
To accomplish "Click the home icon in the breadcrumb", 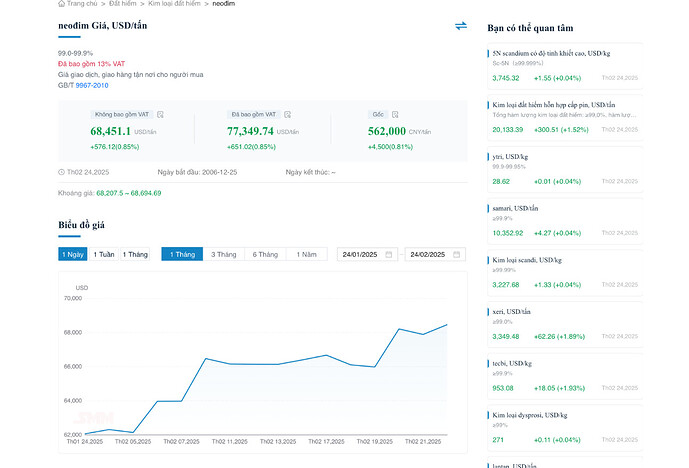I will pyautogui.click(x=62, y=5).
